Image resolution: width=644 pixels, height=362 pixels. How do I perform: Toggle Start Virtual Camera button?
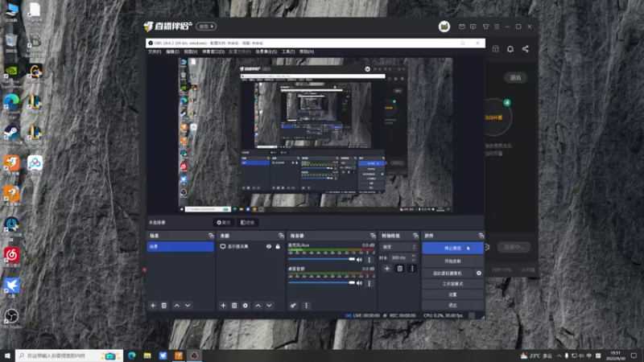coord(448,273)
